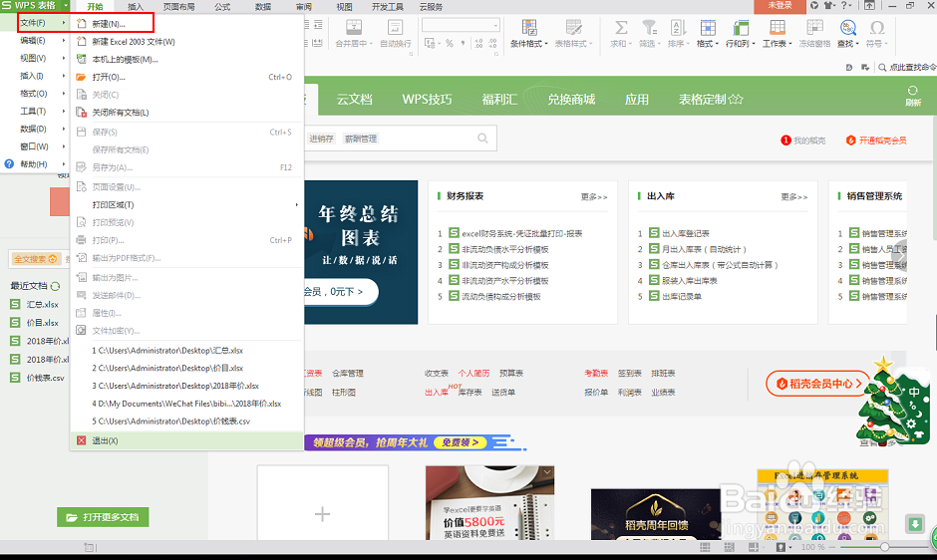The image size is (937, 560).
Task: Click the 新建(N) new document icon
Action: (x=82, y=24)
